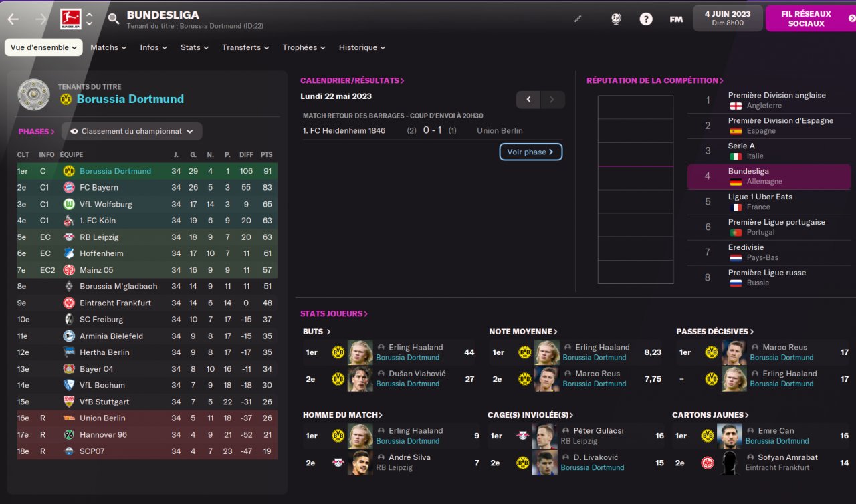Open Vue d'ensemble dropdown menu
This screenshot has height=504, width=856.
point(43,47)
